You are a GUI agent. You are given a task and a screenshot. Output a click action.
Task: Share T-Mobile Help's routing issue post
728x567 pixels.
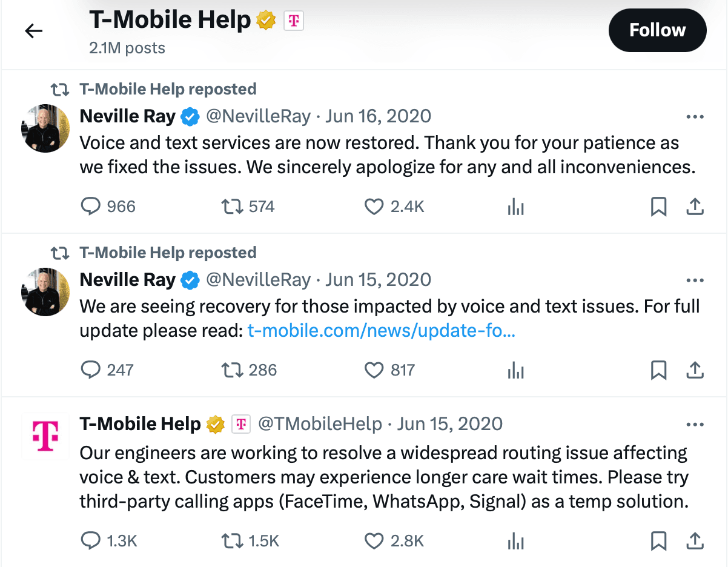click(695, 541)
